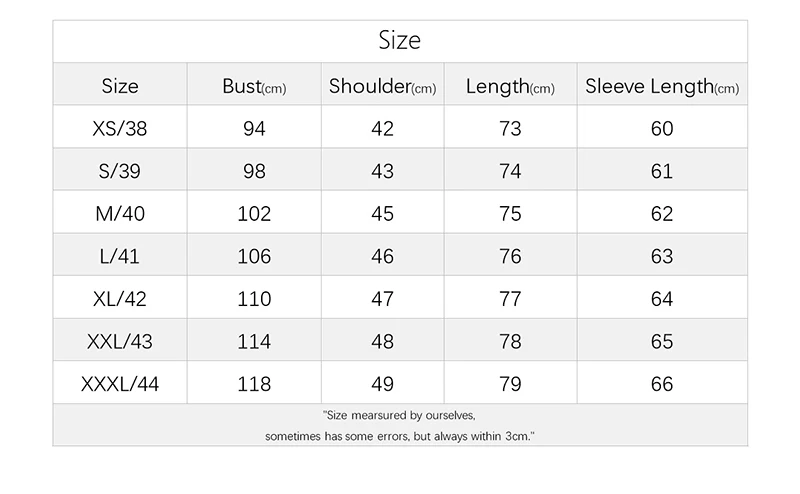
Task: Select the L/41 size row label
Action: (120, 256)
